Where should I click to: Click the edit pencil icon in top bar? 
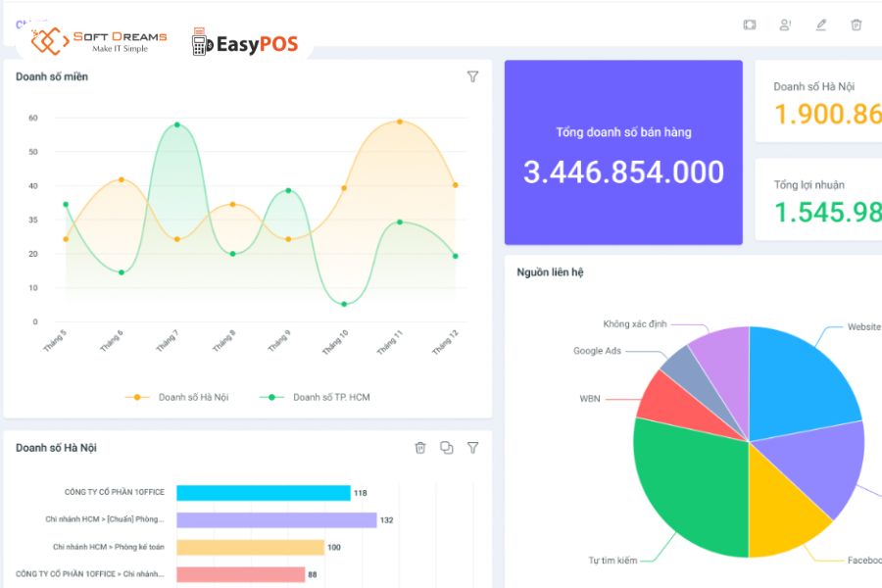[x=821, y=24]
